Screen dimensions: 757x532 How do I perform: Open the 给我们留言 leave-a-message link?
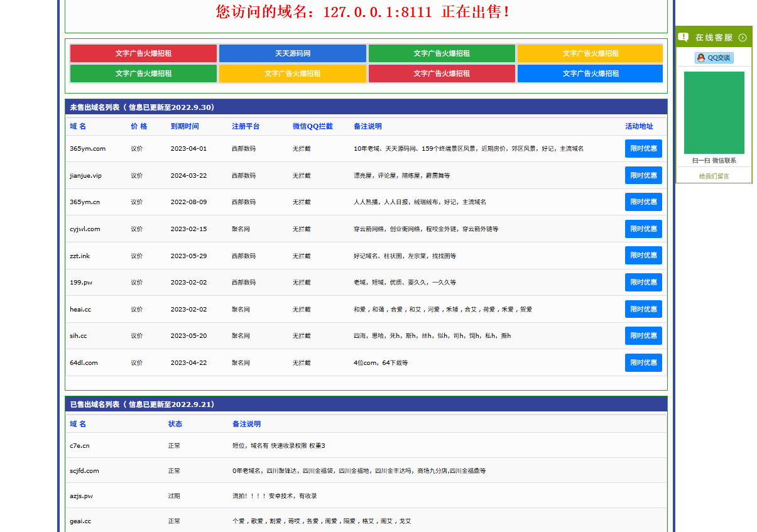tap(714, 176)
